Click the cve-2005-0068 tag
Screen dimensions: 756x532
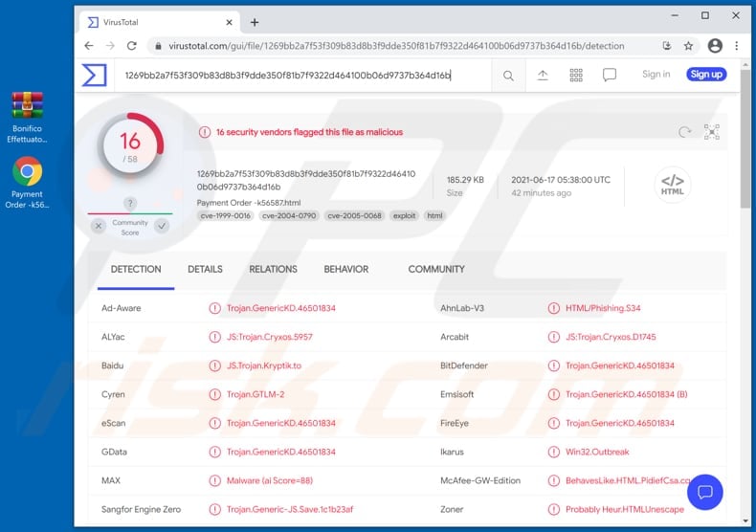pos(354,216)
